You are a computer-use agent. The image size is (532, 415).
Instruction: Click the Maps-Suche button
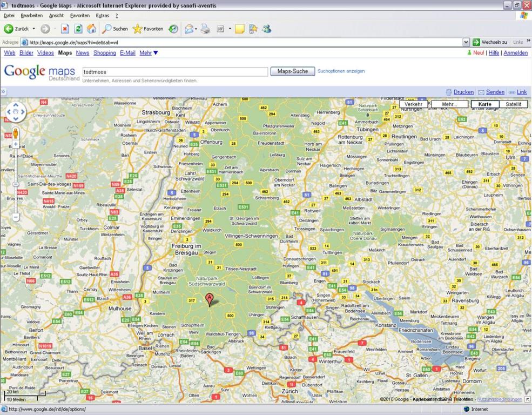(x=292, y=71)
